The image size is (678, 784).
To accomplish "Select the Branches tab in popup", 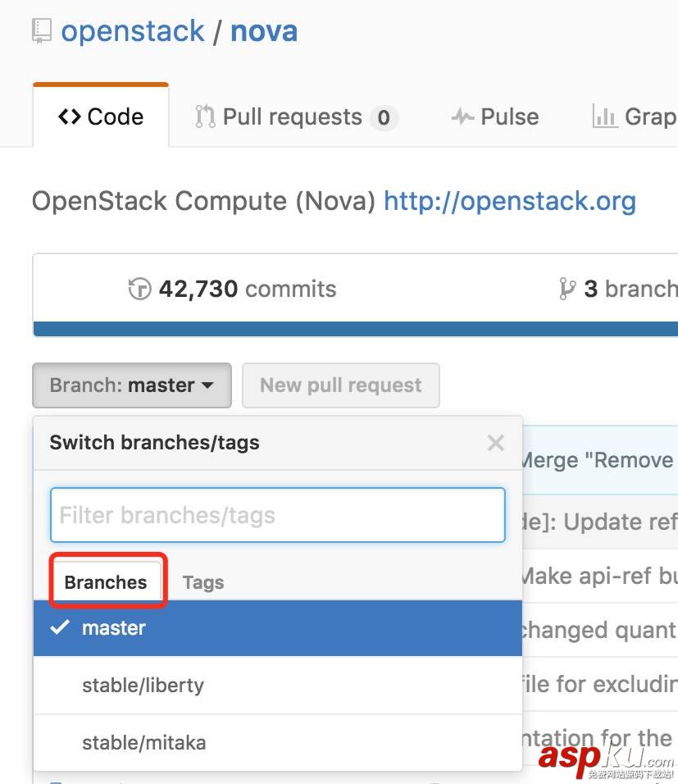I will click(106, 582).
